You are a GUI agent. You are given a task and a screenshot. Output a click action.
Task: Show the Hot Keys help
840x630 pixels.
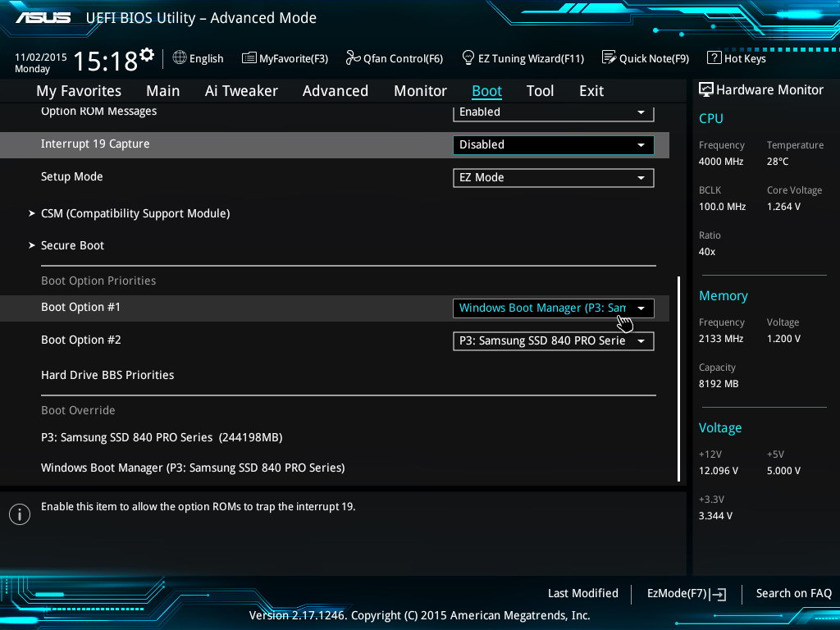736,58
